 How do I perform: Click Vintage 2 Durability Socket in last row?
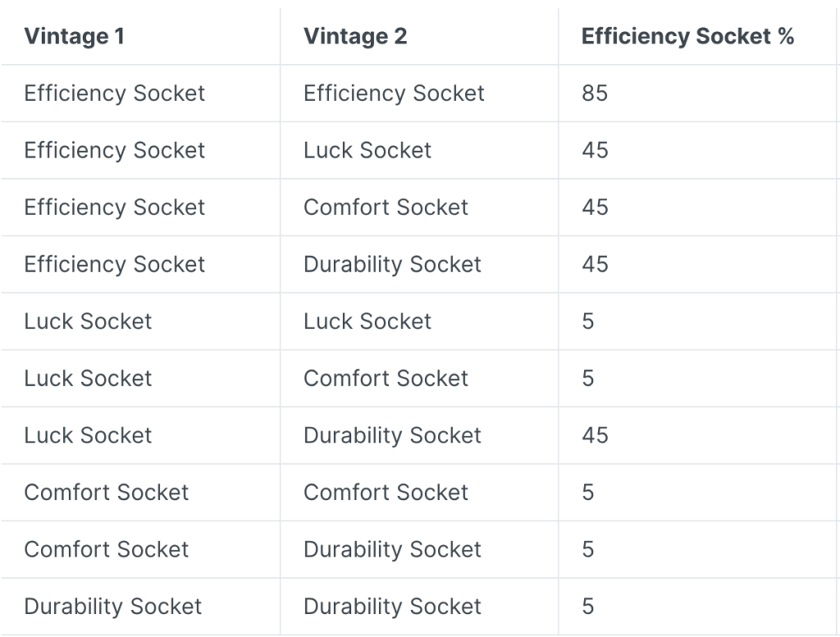coord(392,607)
